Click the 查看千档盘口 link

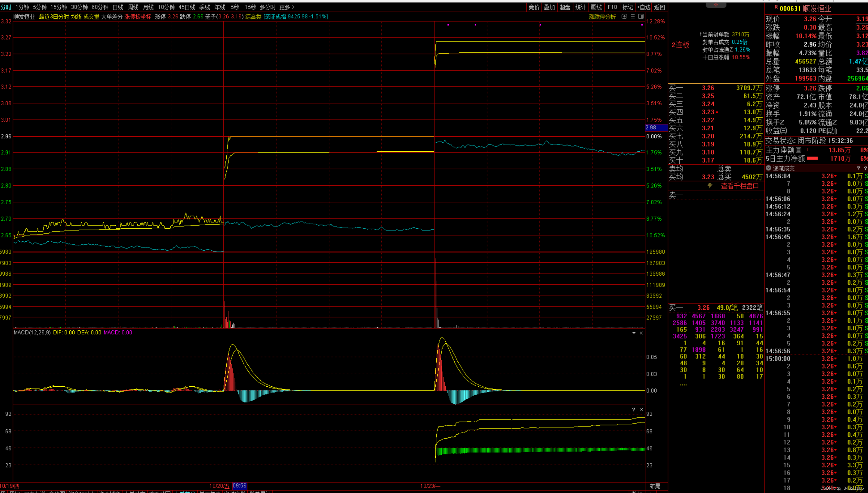pyautogui.click(x=740, y=186)
